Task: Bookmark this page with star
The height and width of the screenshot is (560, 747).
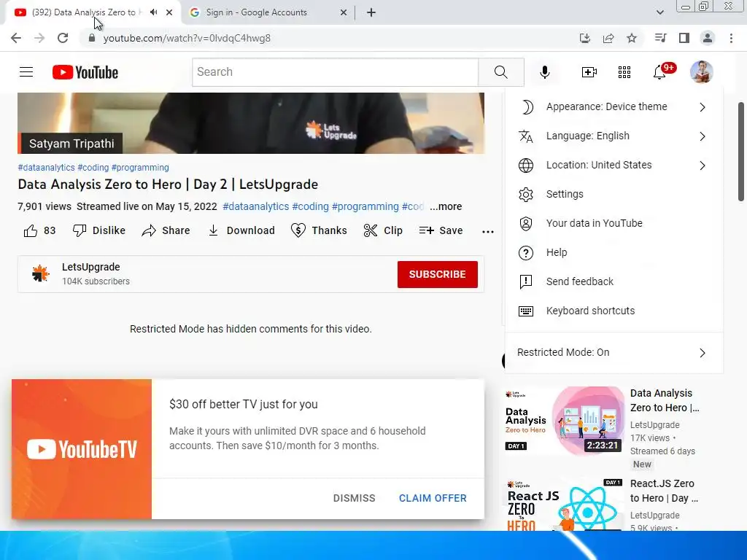Action: 632,38
